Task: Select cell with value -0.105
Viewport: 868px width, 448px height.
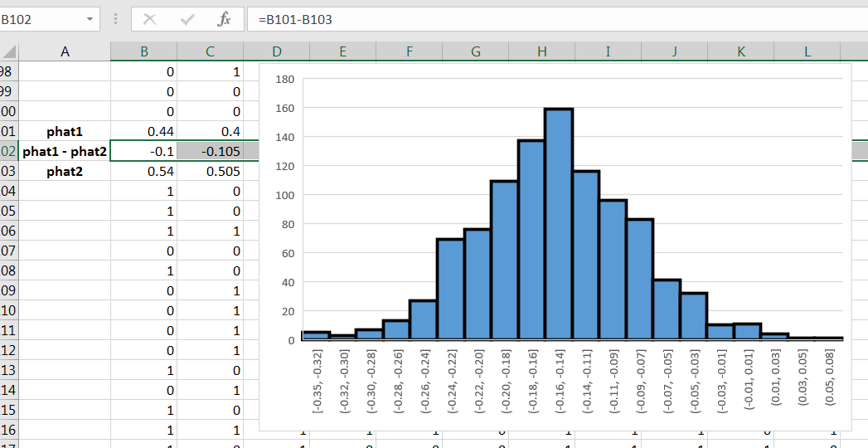Action: click(210, 151)
